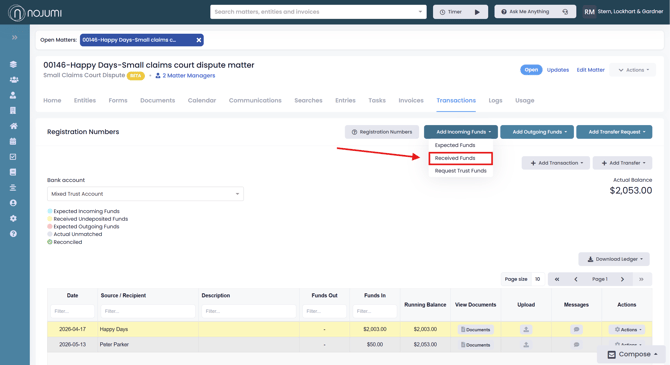The height and width of the screenshot is (365, 670).
Task: Open the Edit Matter link
Action: (591, 70)
